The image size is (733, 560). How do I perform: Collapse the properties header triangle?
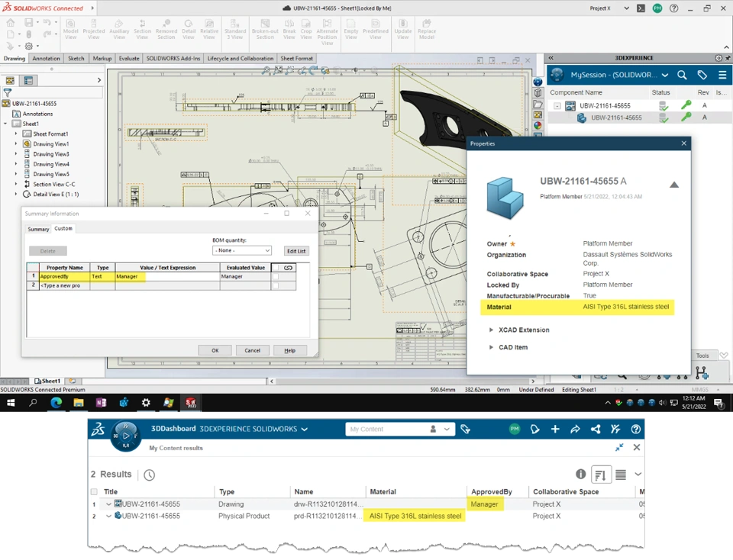673,185
